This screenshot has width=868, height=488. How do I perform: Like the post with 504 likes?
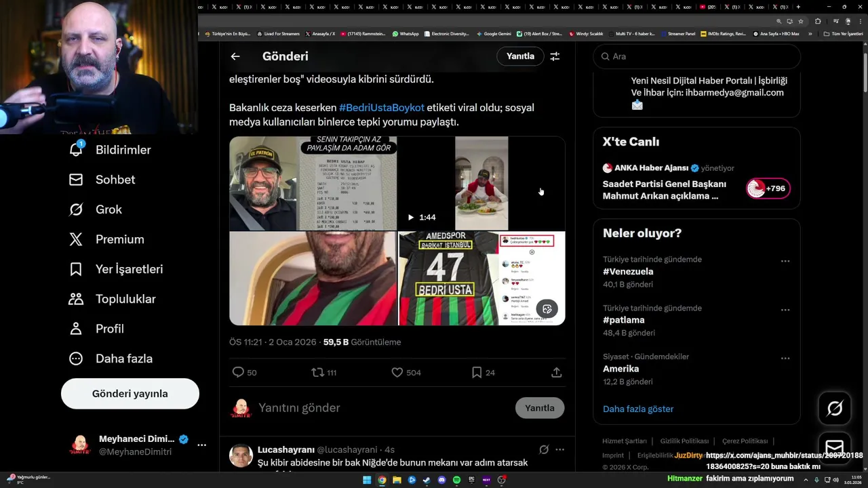[406, 372]
